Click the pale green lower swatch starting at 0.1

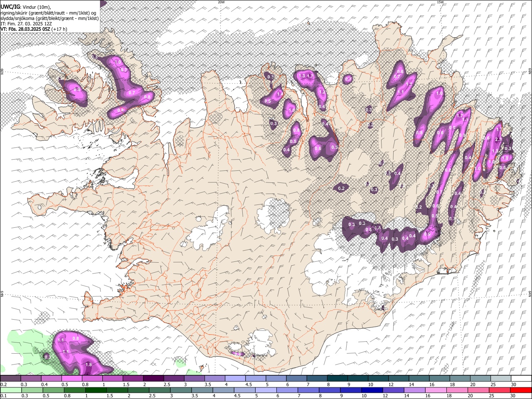(x=11, y=390)
